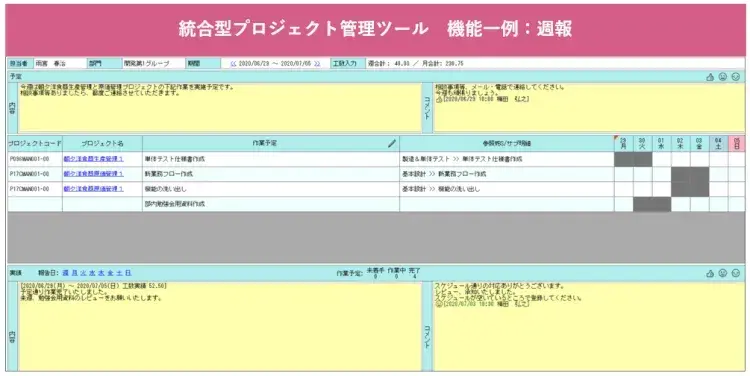The image size is (750, 376).
Task: Open project link 朝夕洋食器生産管理 1
Action: pos(93,159)
